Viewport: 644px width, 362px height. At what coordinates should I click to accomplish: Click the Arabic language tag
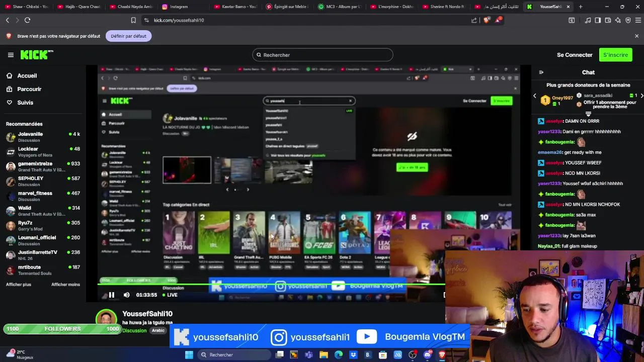(158, 330)
